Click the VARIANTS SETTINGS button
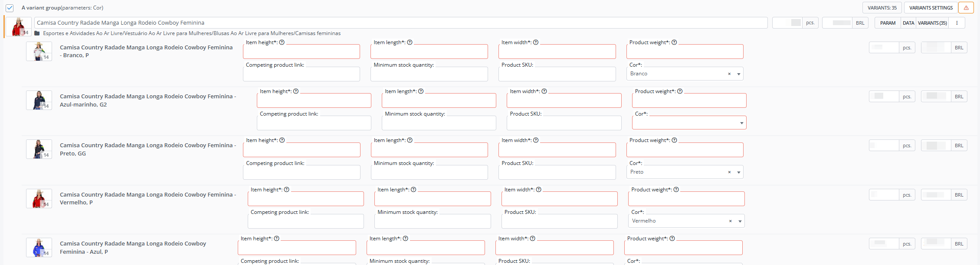The width and height of the screenshot is (980, 265). click(931, 8)
